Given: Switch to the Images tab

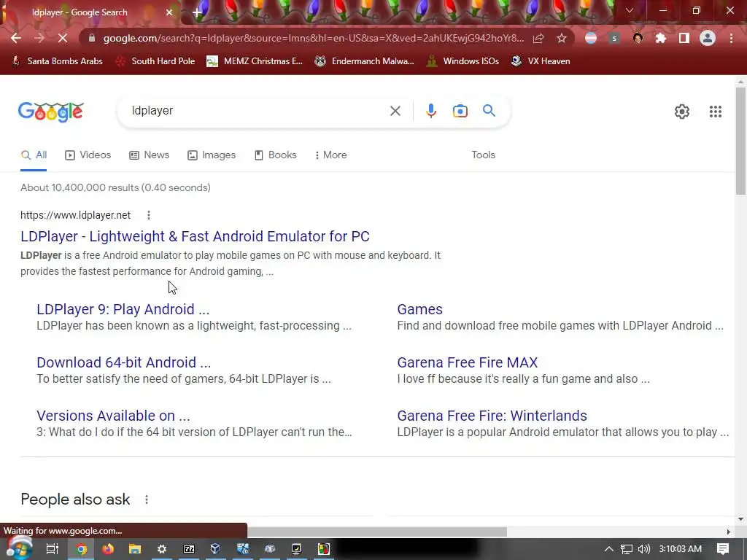Looking at the screenshot, I should (212, 155).
